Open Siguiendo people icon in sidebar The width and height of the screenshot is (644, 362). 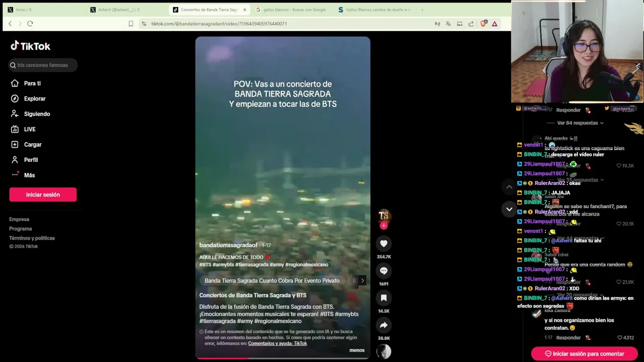coord(15,114)
